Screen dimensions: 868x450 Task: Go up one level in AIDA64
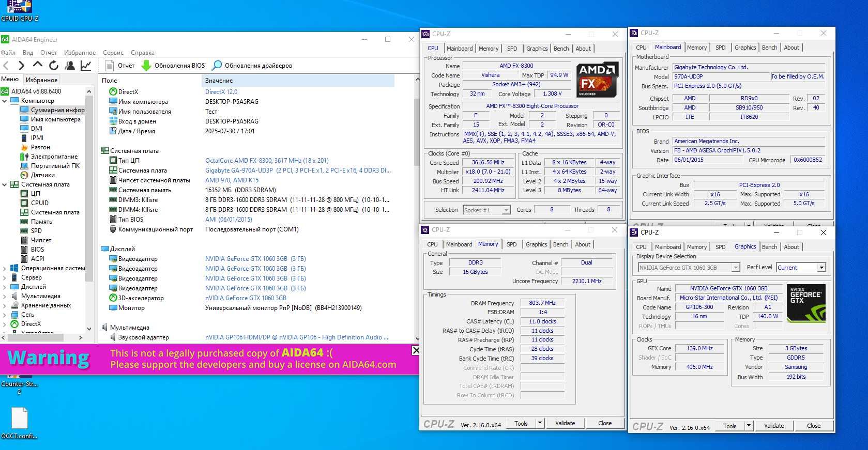37,65
